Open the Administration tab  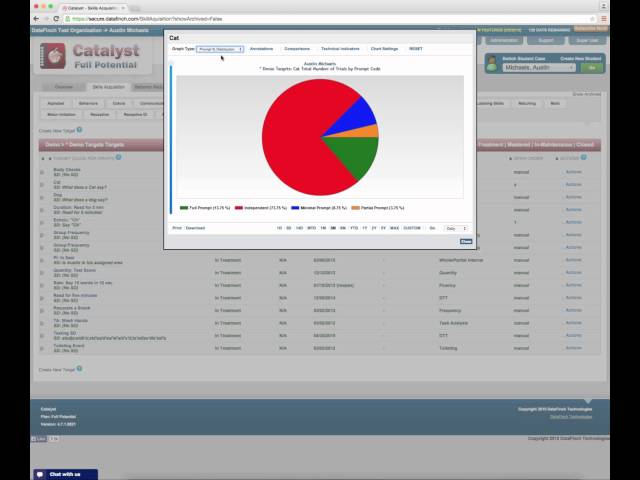tap(503, 40)
